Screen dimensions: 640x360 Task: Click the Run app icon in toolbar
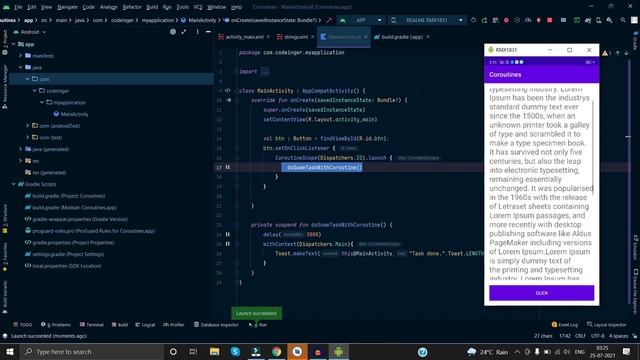coord(473,20)
